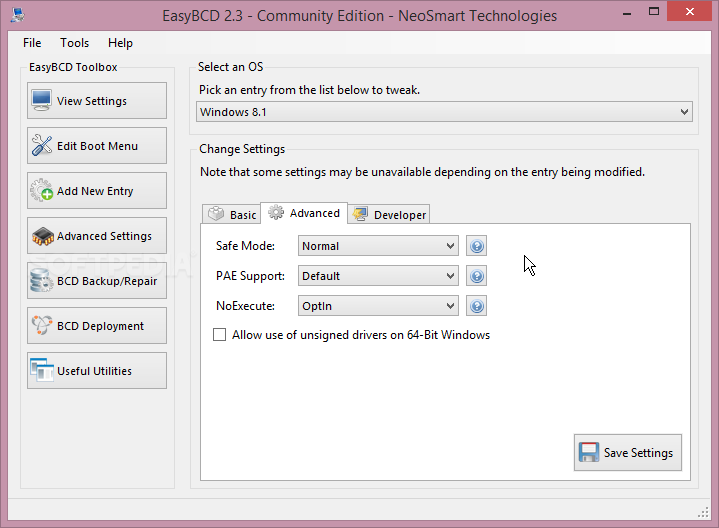Open help for NoExecute setting
Screen dimensions: 719x528
(476, 306)
